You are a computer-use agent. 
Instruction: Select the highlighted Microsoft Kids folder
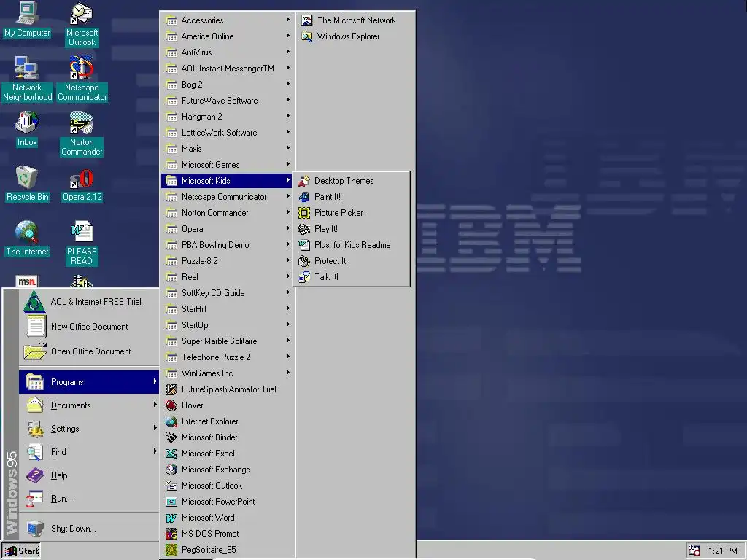[x=228, y=181]
